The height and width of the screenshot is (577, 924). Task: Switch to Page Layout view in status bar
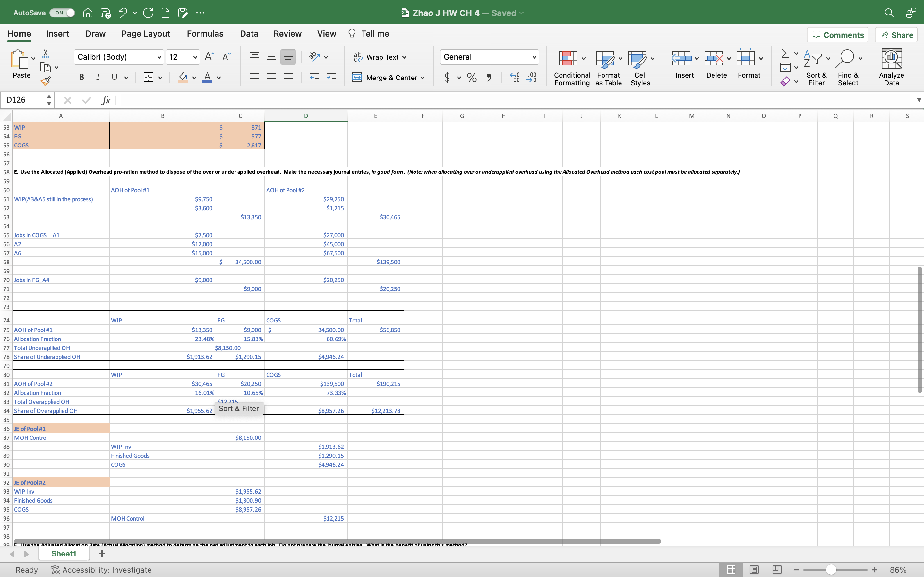click(x=754, y=569)
